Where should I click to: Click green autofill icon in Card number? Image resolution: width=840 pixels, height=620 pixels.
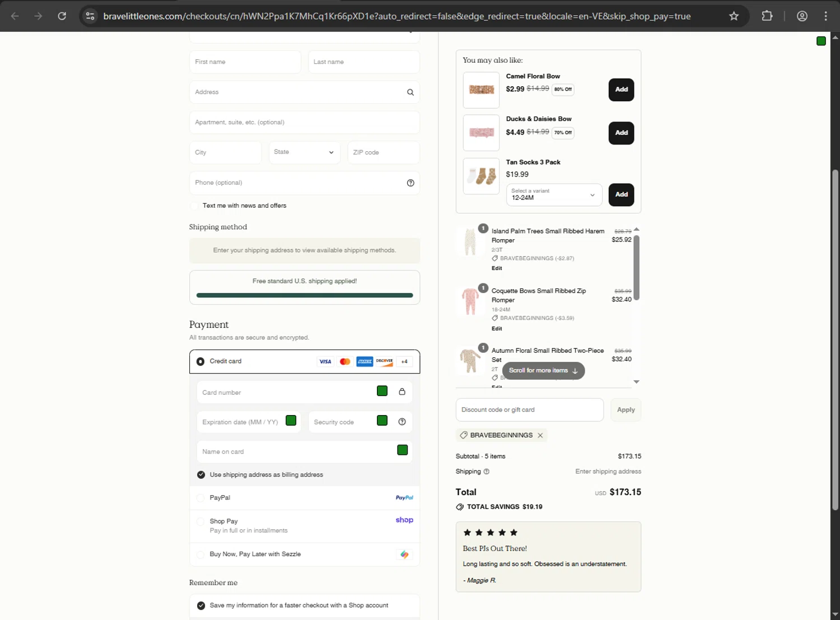click(x=382, y=391)
